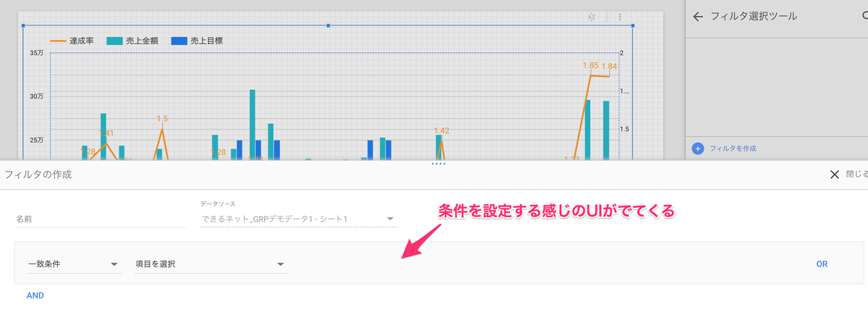
Task: Add an AND condition
Action: (x=35, y=295)
